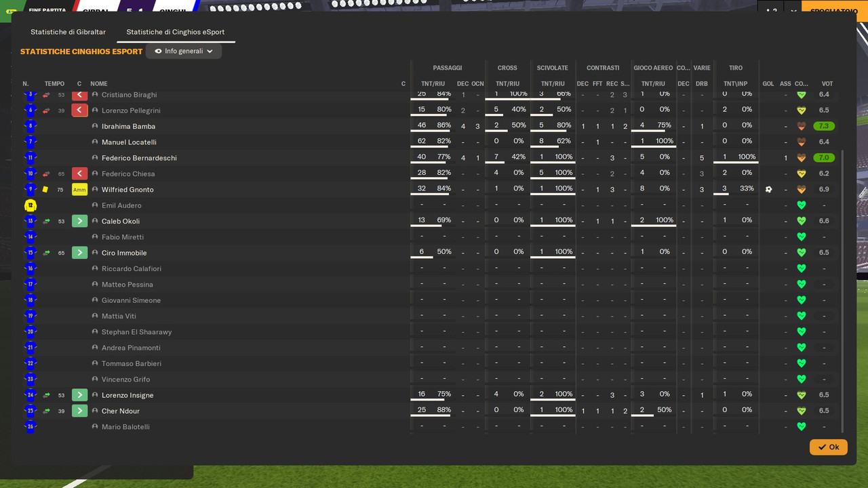Click condition heart icon for Emil Audero
This screenshot has height=488, width=868.
(801, 205)
